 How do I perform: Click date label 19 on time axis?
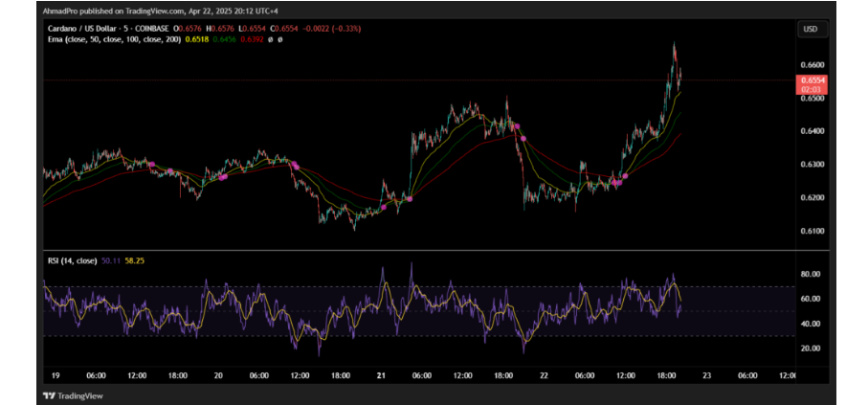[x=56, y=375]
